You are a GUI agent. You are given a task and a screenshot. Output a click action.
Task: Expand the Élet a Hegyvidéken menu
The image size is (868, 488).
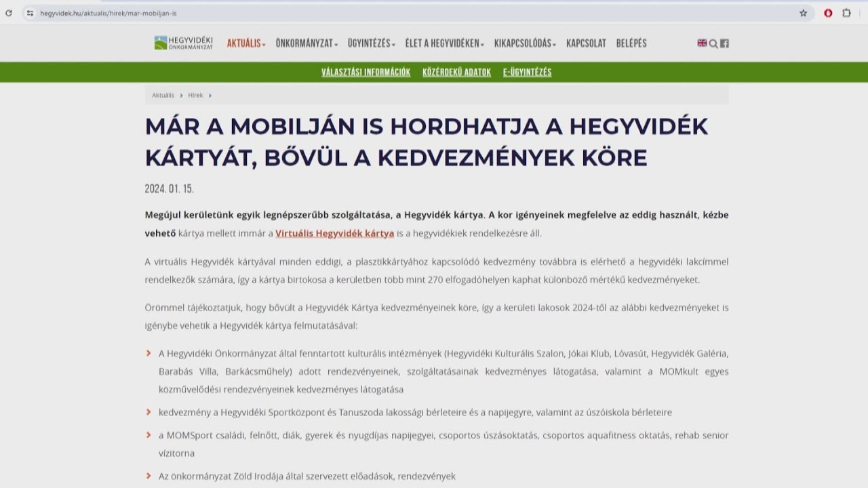click(445, 43)
